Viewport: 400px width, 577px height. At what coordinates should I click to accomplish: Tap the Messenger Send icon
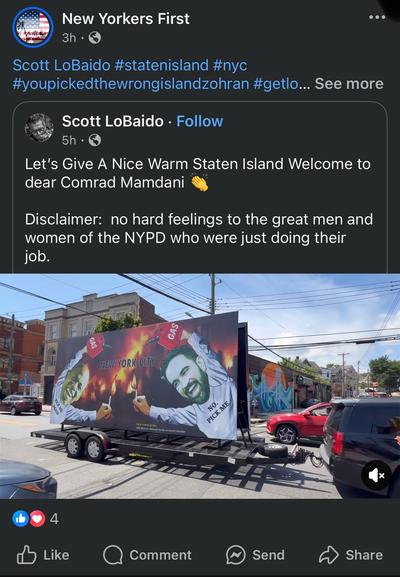236,555
